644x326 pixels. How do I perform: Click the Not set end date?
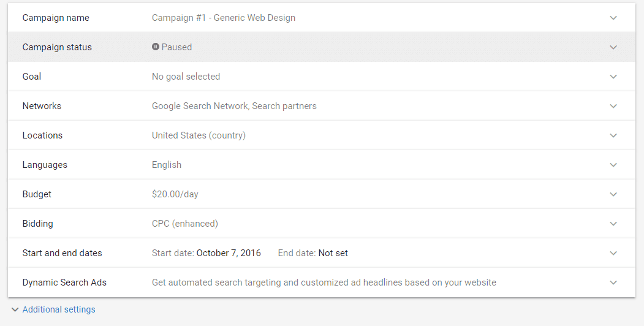[x=333, y=253]
